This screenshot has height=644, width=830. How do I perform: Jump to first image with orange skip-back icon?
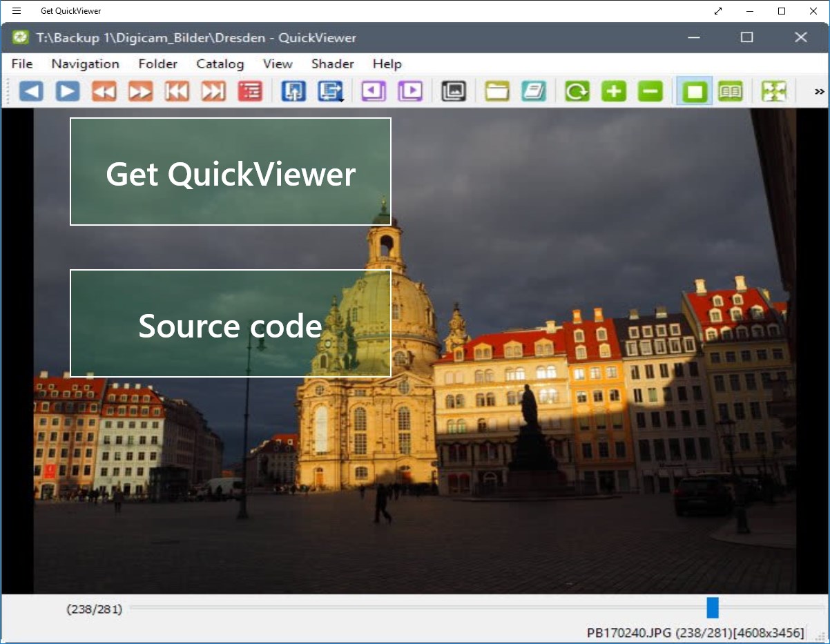(x=177, y=91)
